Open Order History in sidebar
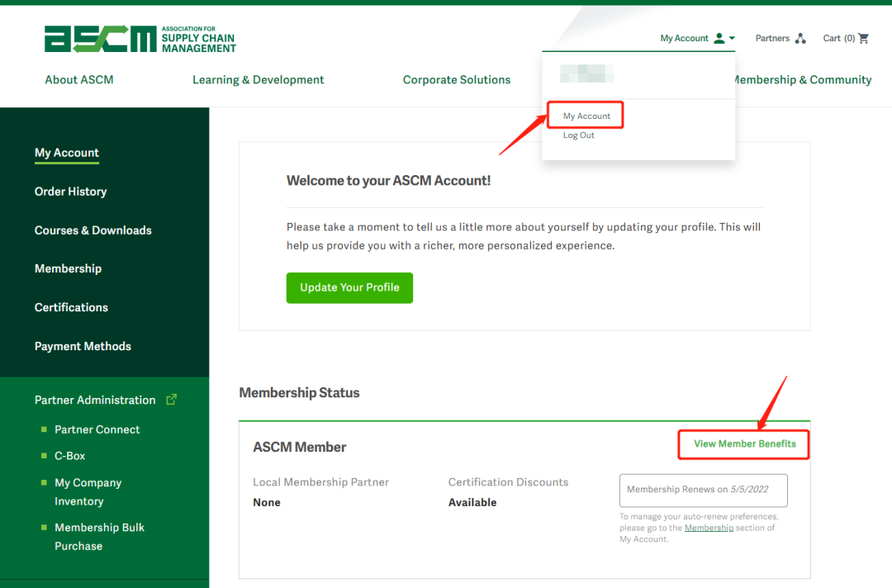The width and height of the screenshot is (892, 588). (x=70, y=192)
